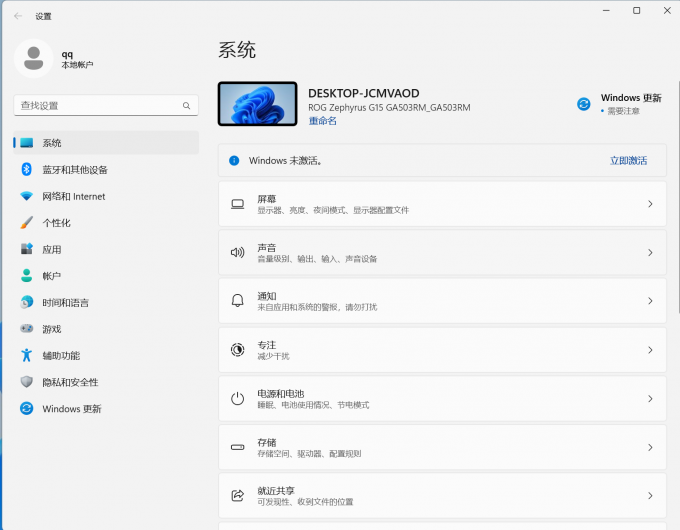Click the search magnifier icon
The width and height of the screenshot is (680, 530).
pyautogui.click(x=186, y=105)
